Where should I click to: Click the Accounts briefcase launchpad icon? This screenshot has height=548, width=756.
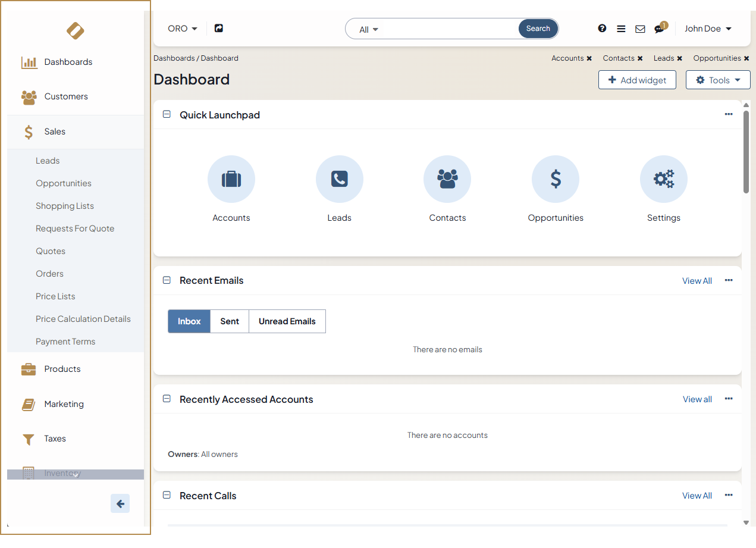[231, 179]
